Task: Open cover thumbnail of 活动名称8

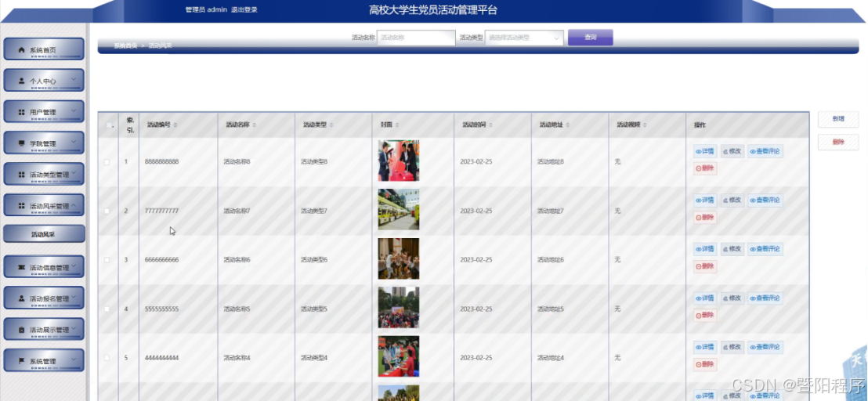Action: point(399,161)
